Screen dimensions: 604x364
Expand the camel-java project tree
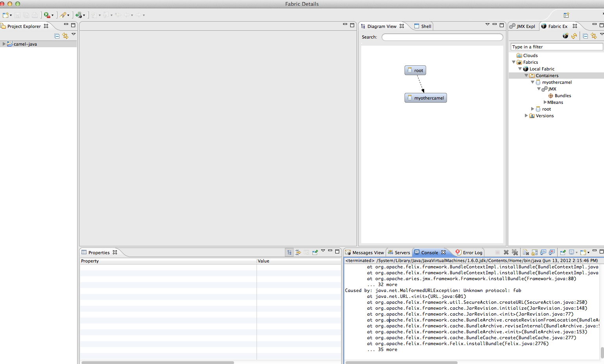pyautogui.click(x=4, y=44)
